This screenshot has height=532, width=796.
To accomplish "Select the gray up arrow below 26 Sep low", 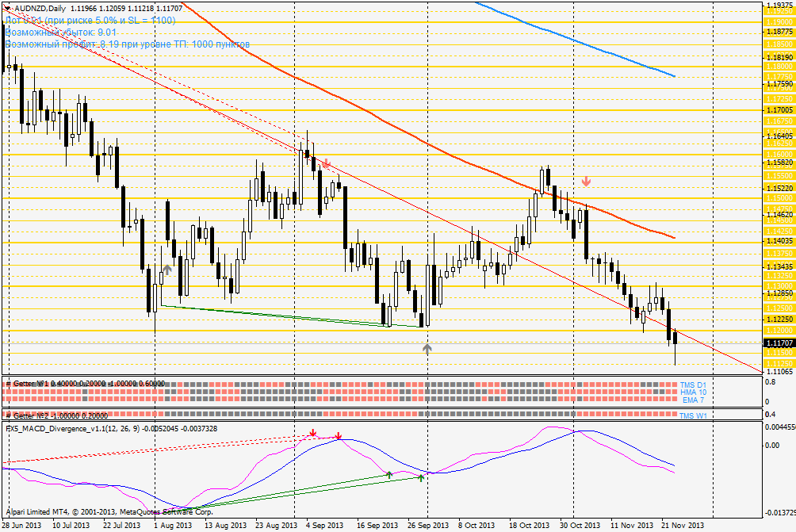I will (427, 349).
